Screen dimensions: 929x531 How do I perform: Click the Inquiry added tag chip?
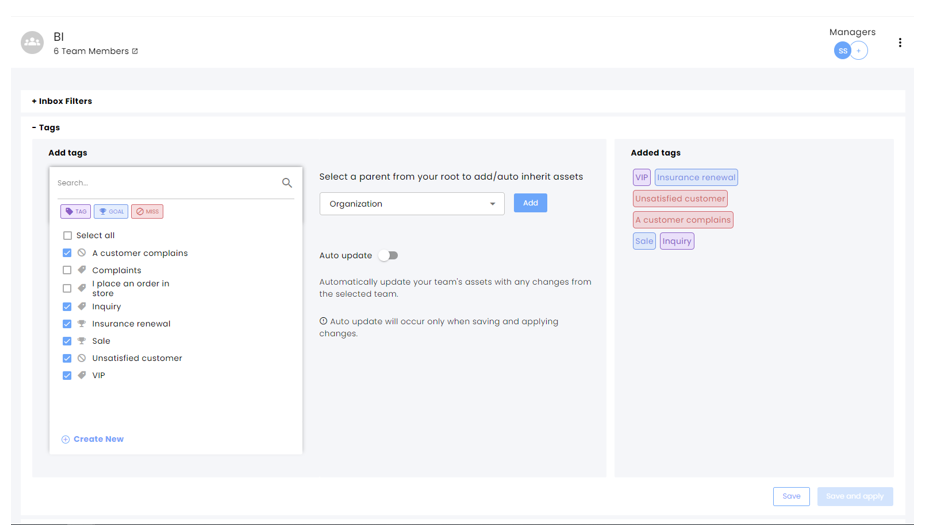click(677, 241)
